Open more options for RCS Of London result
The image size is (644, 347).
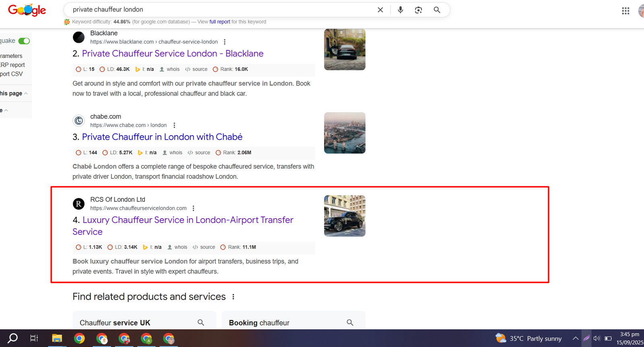click(194, 209)
